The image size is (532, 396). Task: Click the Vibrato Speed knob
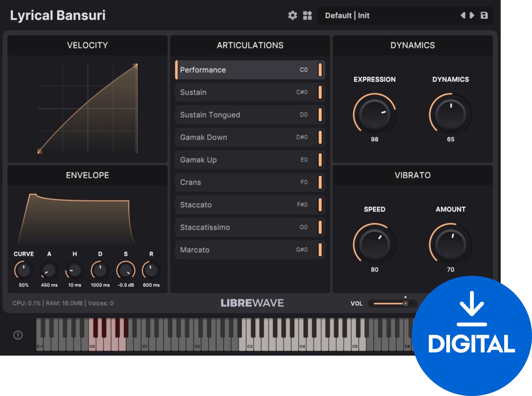pyautogui.click(x=375, y=244)
